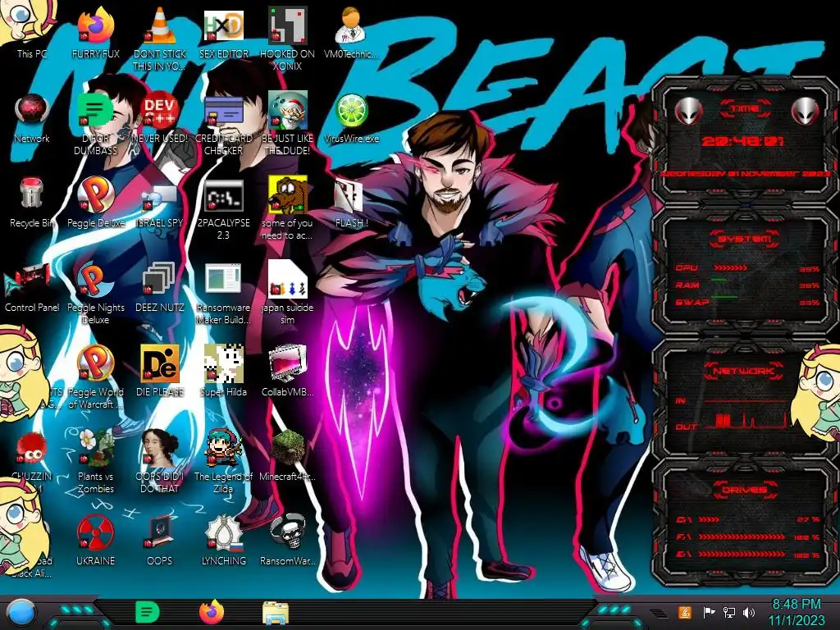The width and height of the screenshot is (840, 630).
Task: Open network tray icon
Action: [729, 612]
